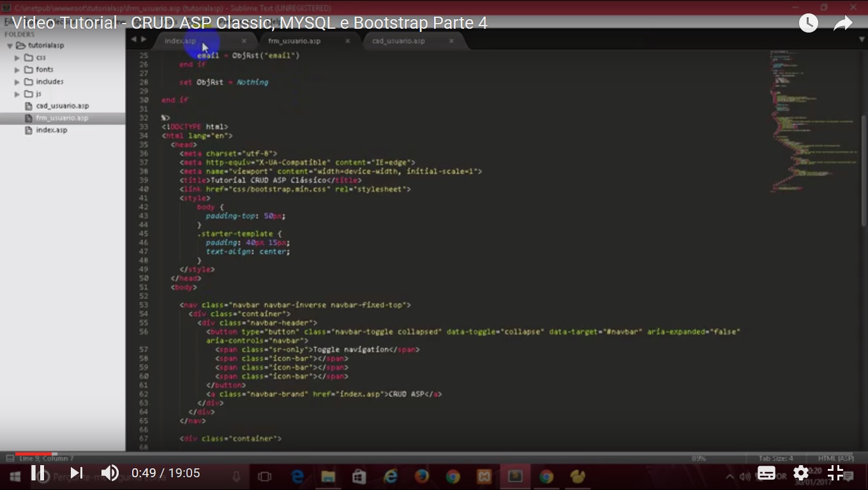This screenshot has width=868, height=490.
Task: Expand the includes folder
Action: 17,82
